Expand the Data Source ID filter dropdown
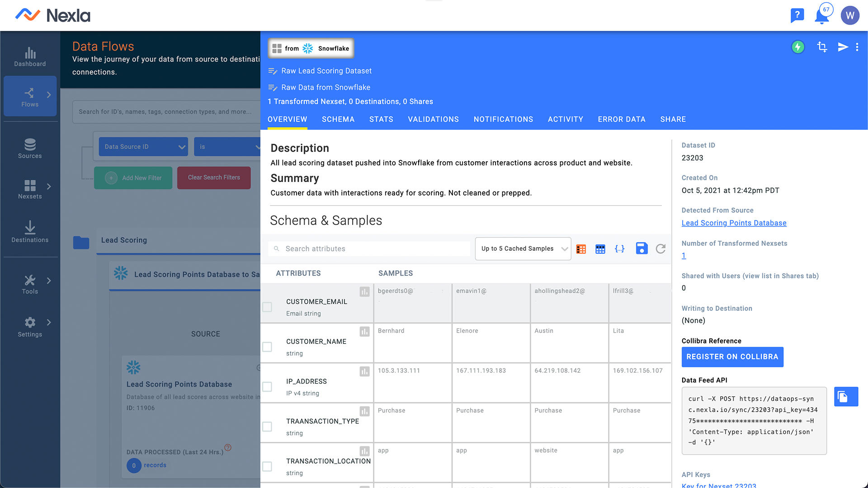Image resolution: width=868 pixels, height=488 pixels. tap(143, 147)
